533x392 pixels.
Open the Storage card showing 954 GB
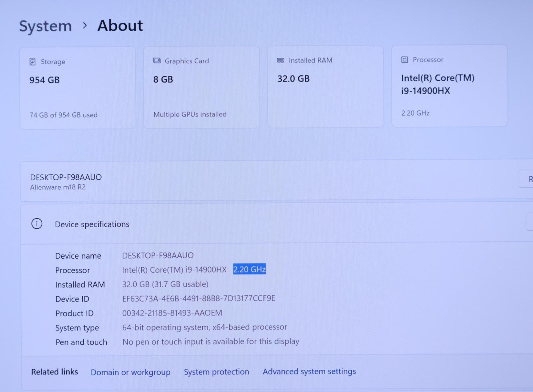pos(78,88)
